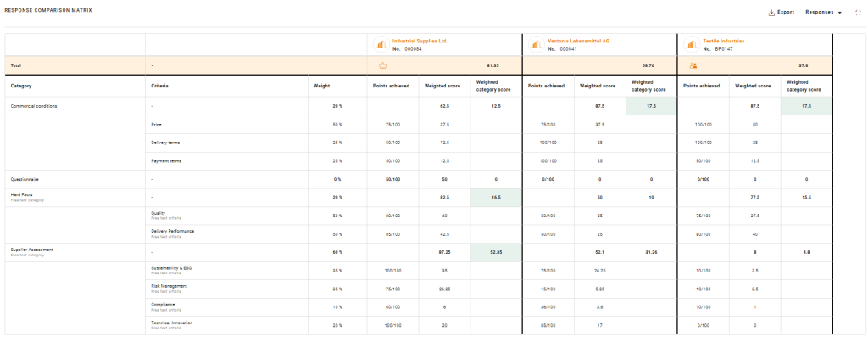Screen dimensions: 868x337
Task: Click the total score 81.35
Action: tap(493, 65)
